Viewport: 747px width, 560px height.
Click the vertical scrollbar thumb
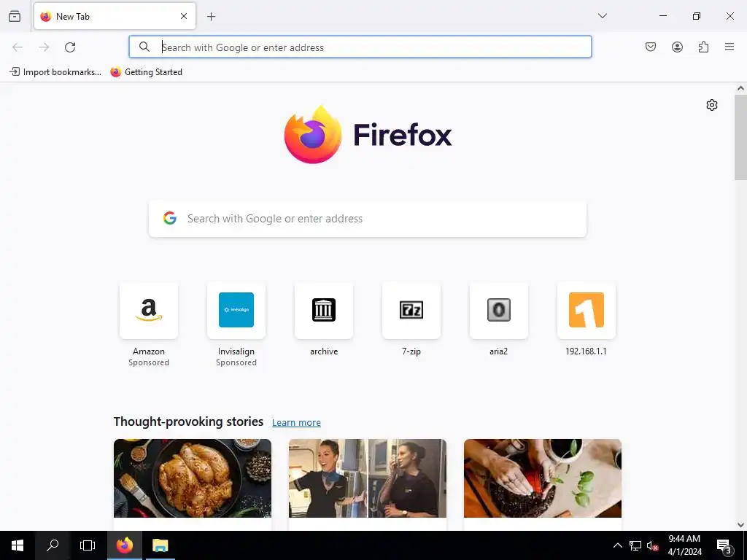pos(740,137)
